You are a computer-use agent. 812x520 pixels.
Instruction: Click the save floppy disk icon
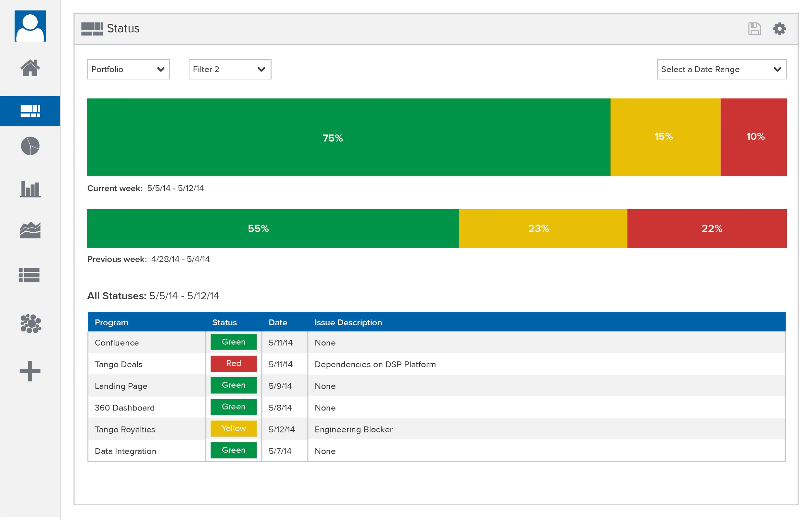(754, 29)
